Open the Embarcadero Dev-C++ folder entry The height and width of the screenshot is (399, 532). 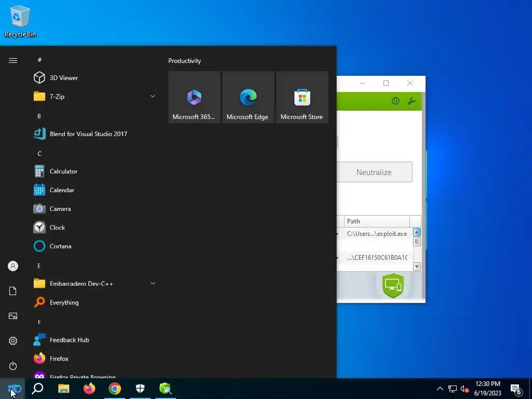pyautogui.click(x=95, y=283)
